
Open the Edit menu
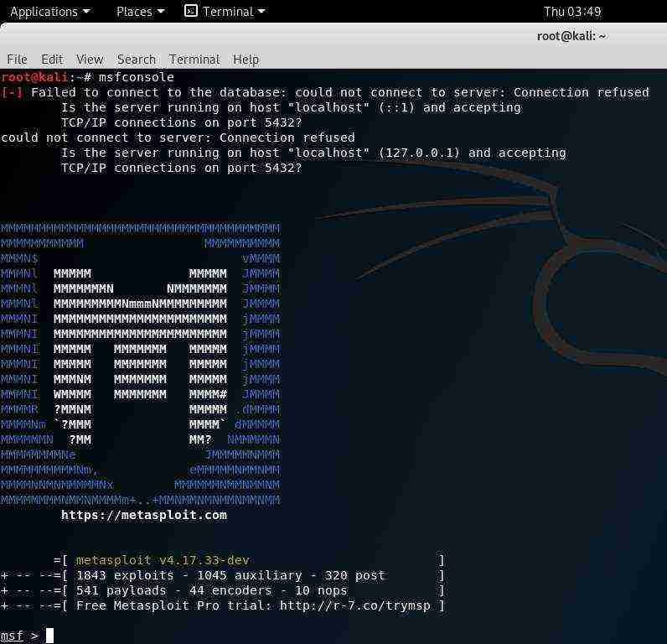point(52,60)
